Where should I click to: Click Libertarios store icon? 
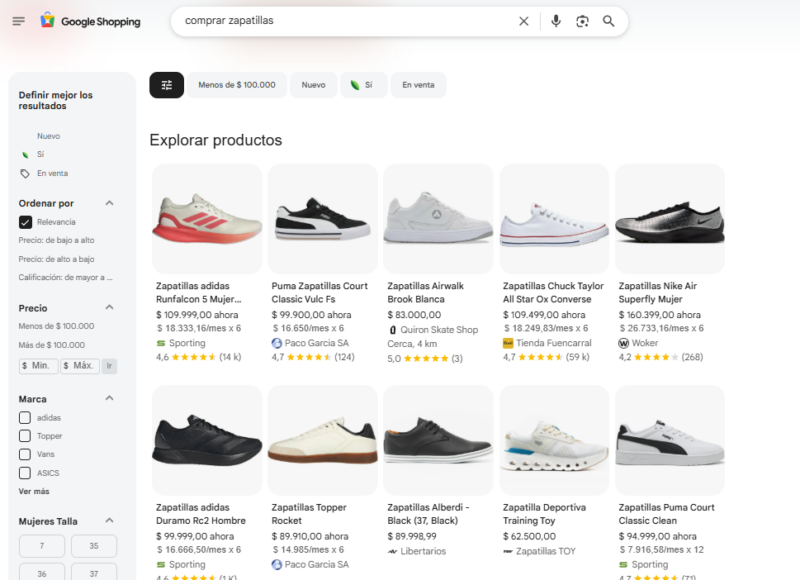(x=392, y=551)
